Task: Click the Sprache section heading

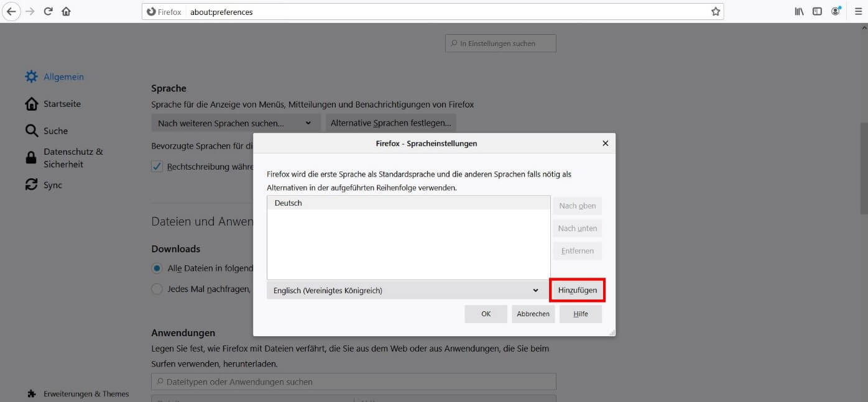Action: [x=169, y=88]
